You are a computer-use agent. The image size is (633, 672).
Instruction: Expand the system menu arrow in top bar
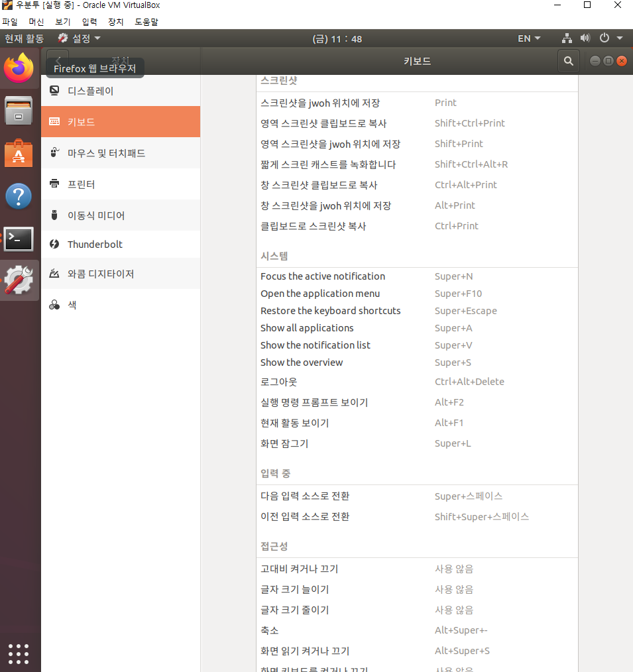(x=620, y=38)
